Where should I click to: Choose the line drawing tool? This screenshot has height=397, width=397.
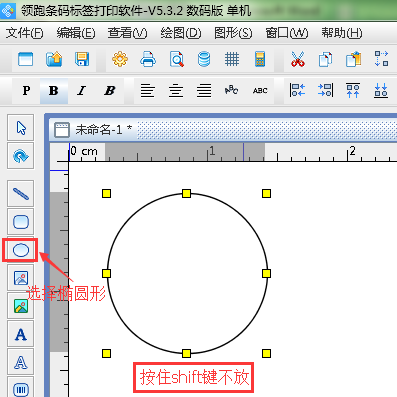[x=21, y=193]
